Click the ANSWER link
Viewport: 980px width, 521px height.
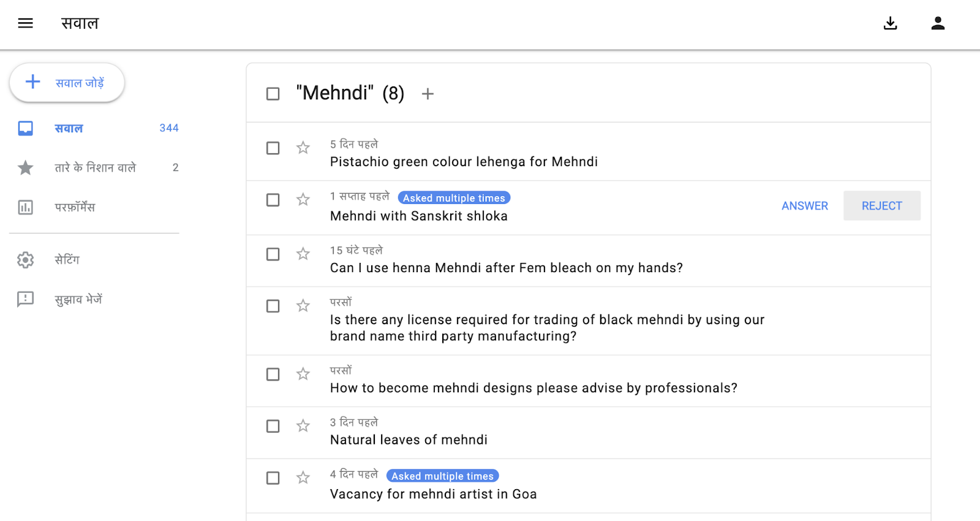804,205
